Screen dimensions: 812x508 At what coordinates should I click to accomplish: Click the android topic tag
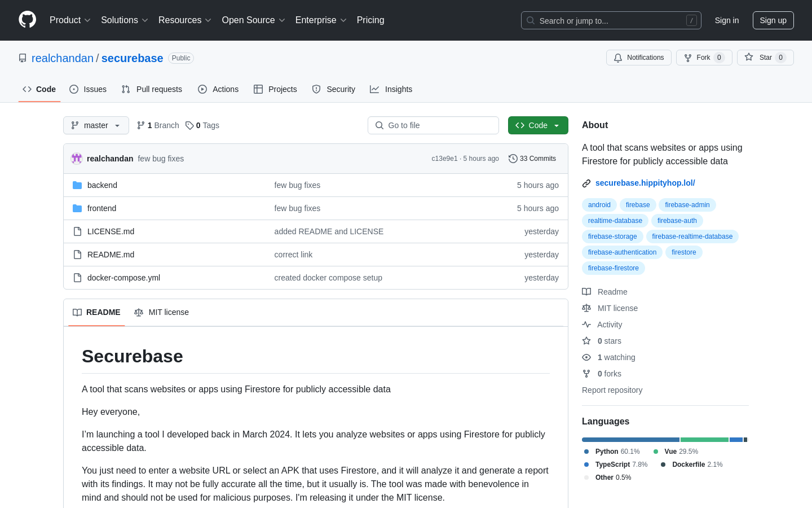599,205
